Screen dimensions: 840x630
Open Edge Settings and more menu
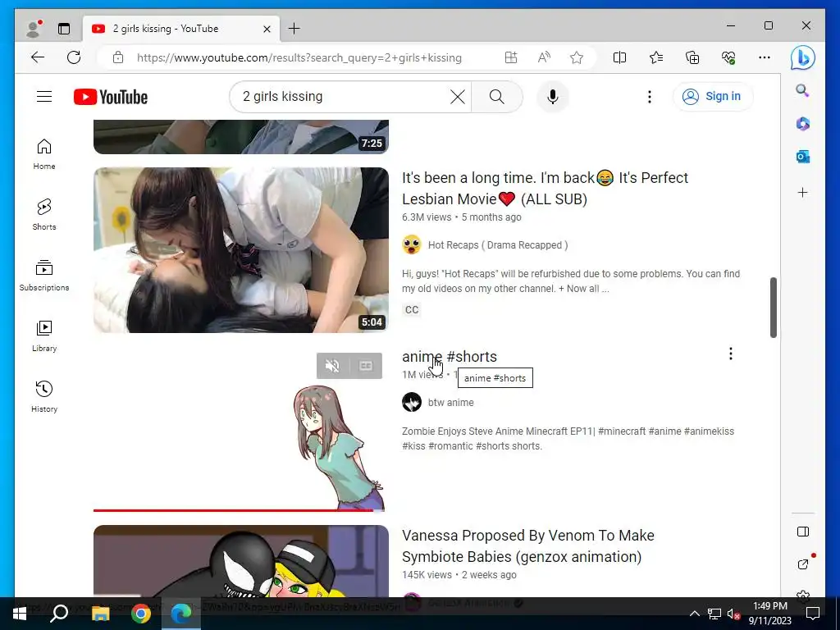(x=765, y=58)
